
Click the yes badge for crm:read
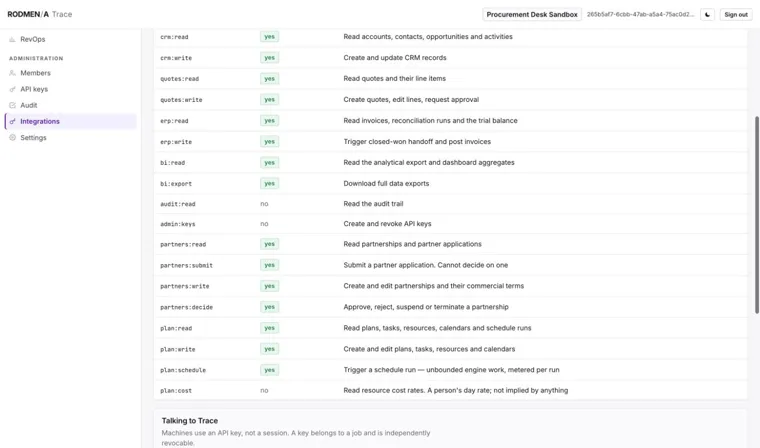tap(269, 37)
